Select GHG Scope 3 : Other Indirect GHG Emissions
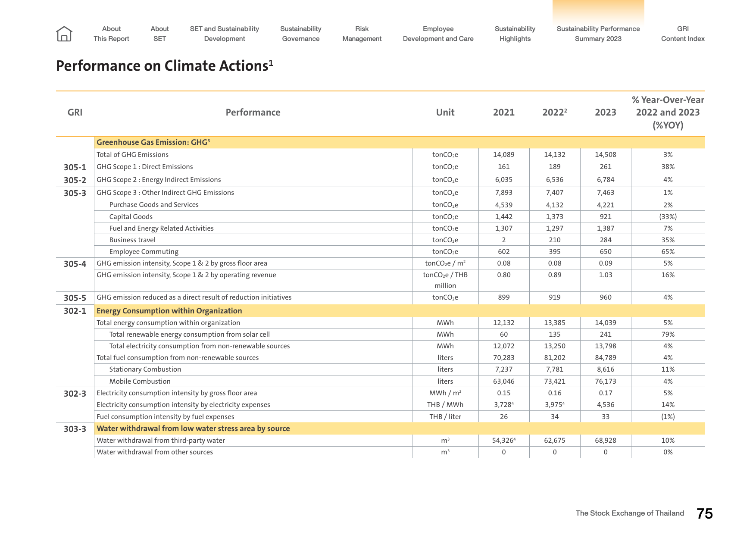 tap(165, 193)
